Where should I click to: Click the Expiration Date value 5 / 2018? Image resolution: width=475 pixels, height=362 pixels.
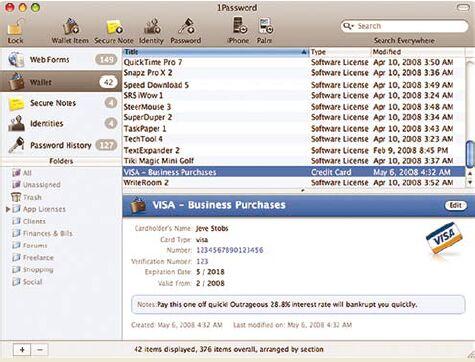(x=210, y=272)
